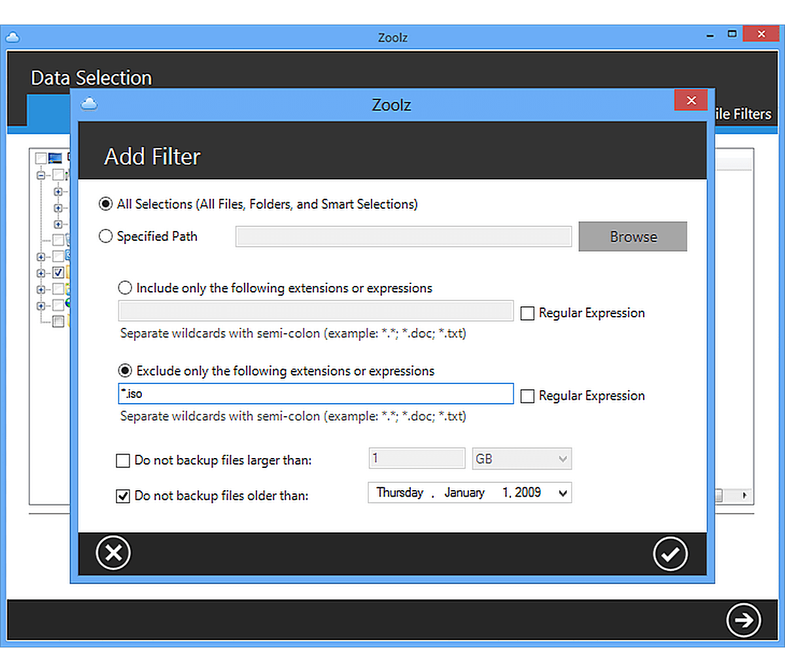Select the Thursday part of the date
This screenshot has width=785, height=672.
point(400,493)
